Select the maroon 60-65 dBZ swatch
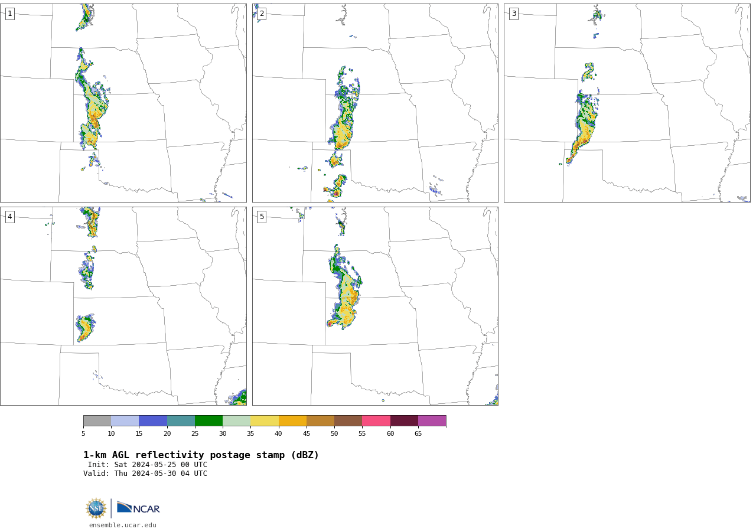The image size is (756, 532). click(404, 420)
